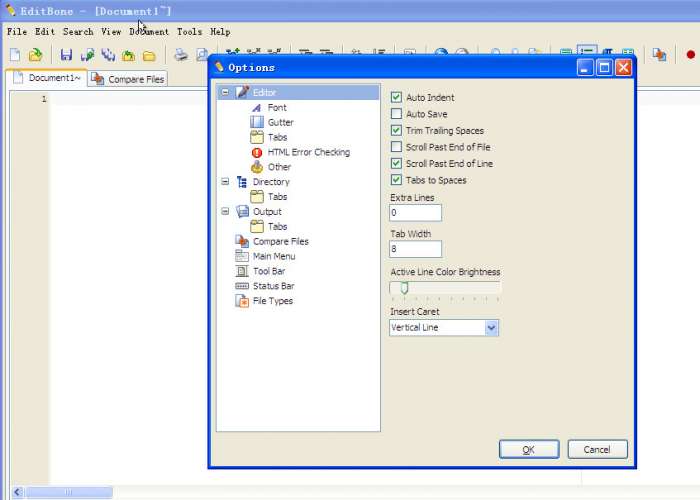Open the Document menu
The width and height of the screenshot is (700, 500).
[149, 32]
